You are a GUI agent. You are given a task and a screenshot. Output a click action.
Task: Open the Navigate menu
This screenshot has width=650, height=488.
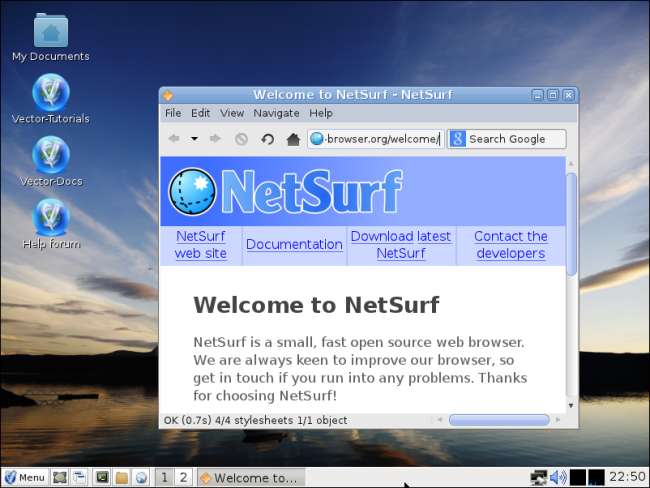click(x=276, y=113)
